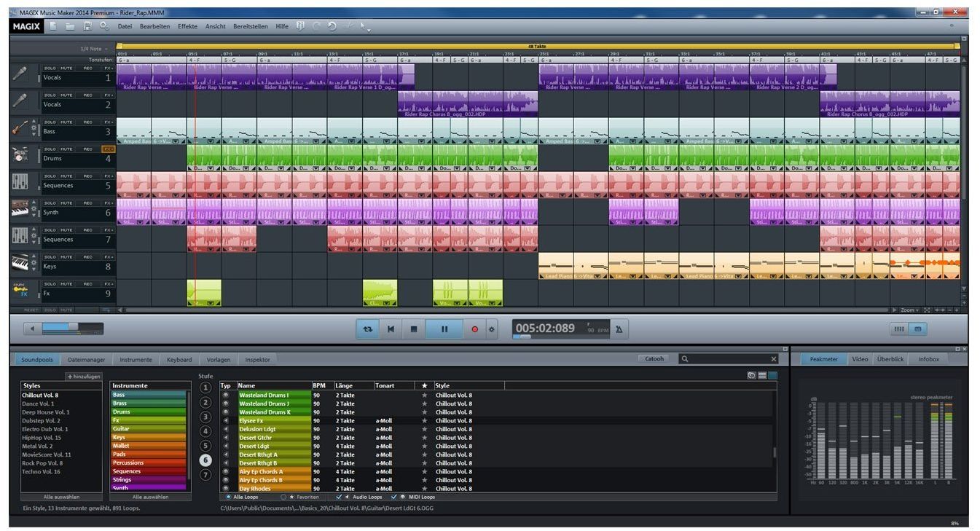
Task: Start recording with the red record button
Action: 475,329
